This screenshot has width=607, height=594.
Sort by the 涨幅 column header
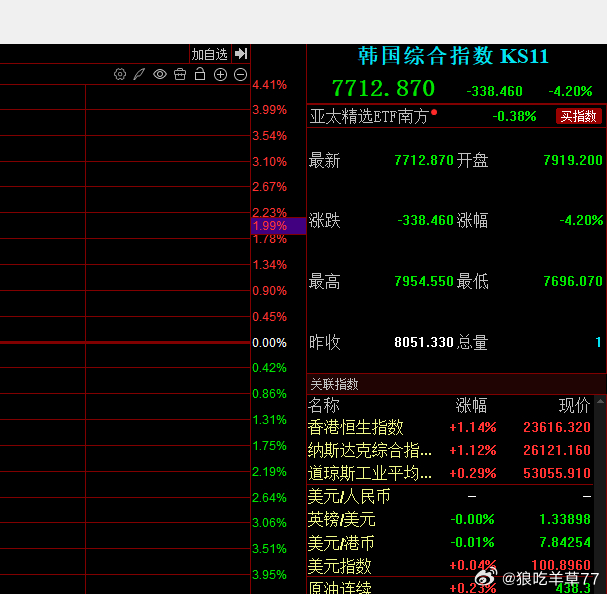[x=471, y=405]
